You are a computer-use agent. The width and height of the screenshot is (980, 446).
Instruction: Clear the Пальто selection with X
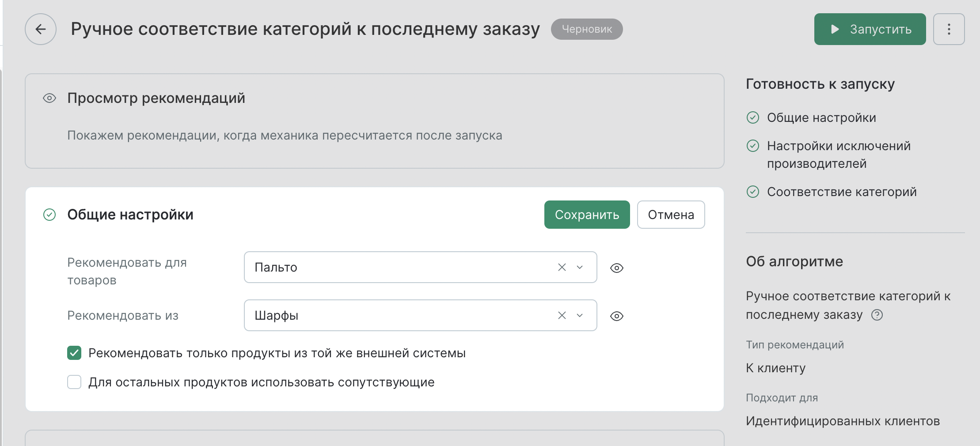tap(562, 267)
